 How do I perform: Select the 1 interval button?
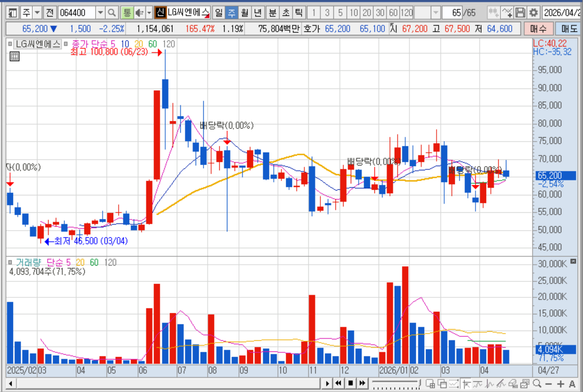click(x=314, y=13)
